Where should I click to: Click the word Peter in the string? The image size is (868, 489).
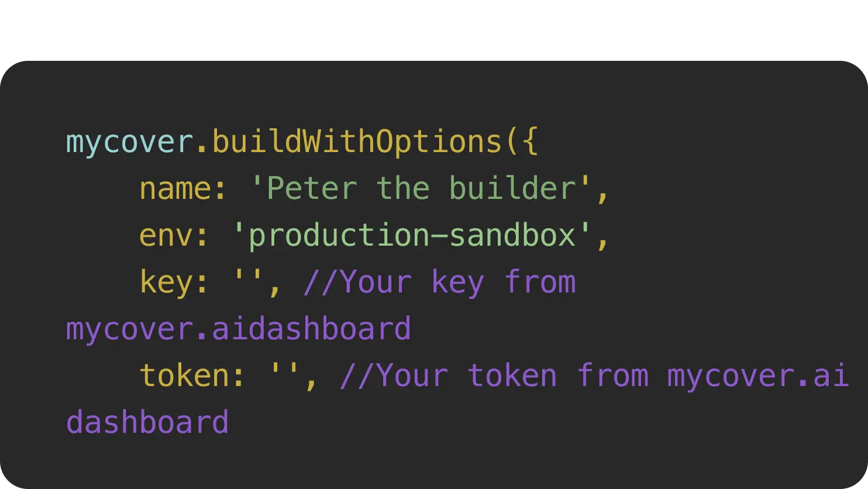click(x=312, y=189)
